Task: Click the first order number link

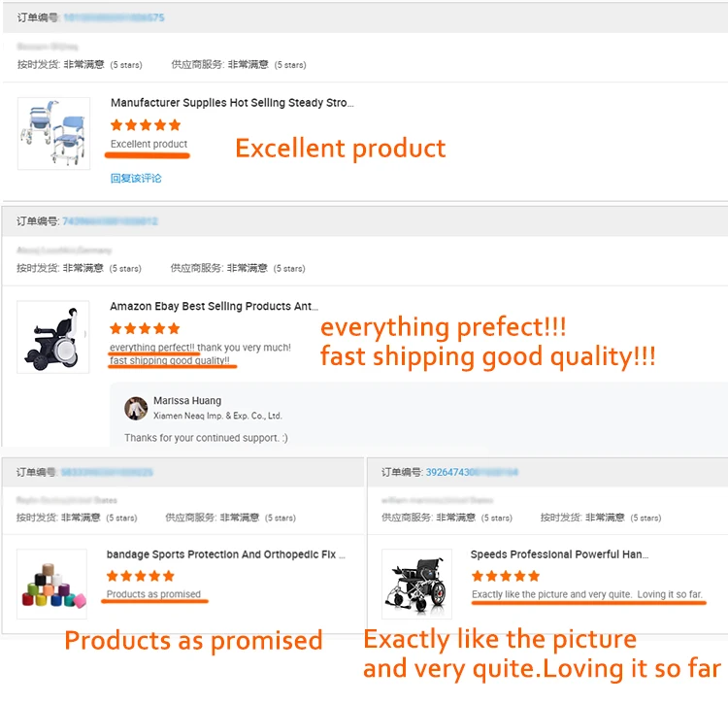Action: pyautogui.click(x=114, y=17)
